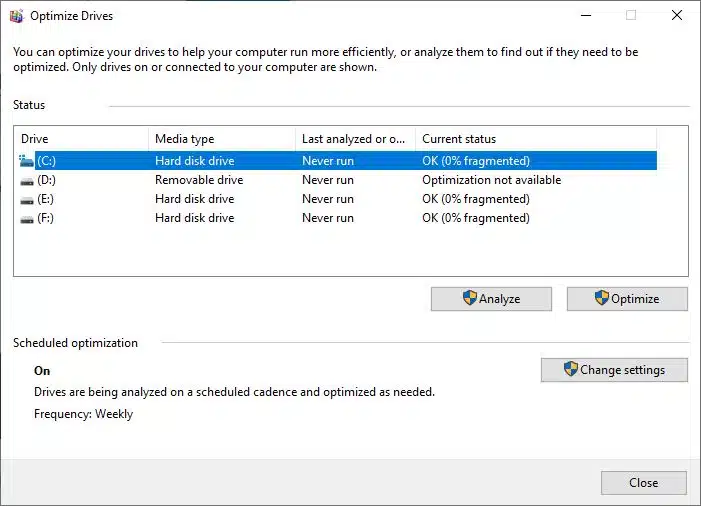Click Never run cell in E: row
The width and height of the screenshot is (701, 506).
pyautogui.click(x=328, y=199)
